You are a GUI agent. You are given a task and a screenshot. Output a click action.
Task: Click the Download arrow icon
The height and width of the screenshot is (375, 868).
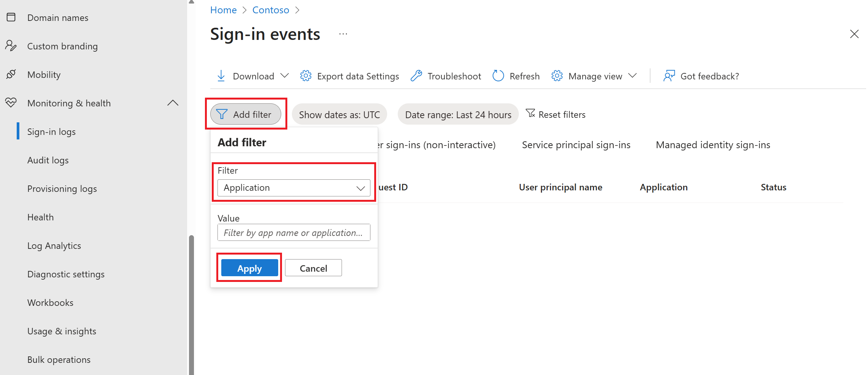[x=221, y=76]
